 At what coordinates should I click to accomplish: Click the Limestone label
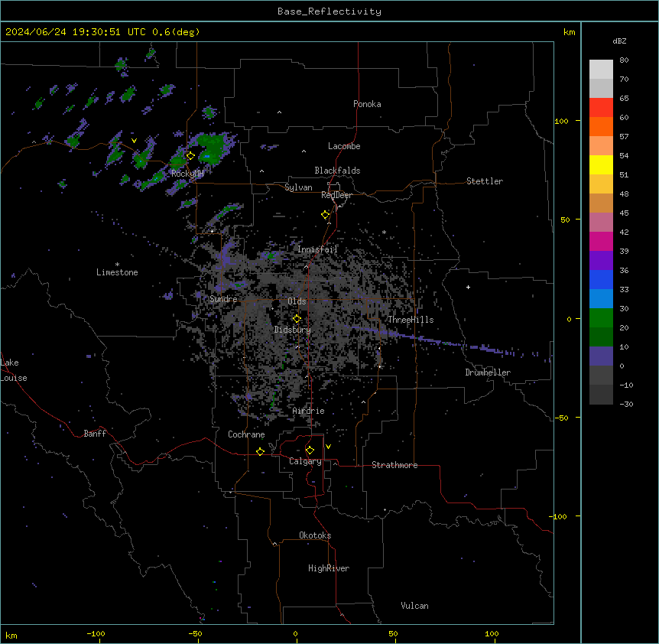[117, 272]
